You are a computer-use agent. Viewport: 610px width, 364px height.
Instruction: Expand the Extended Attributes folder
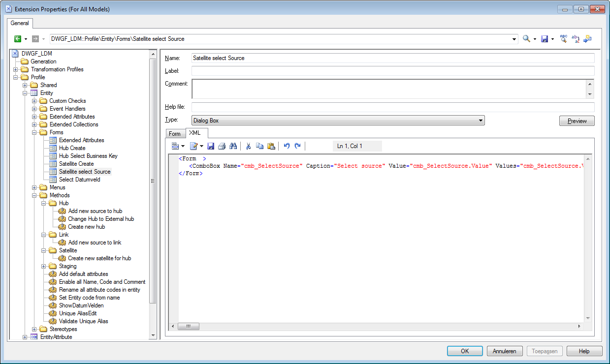pyautogui.click(x=34, y=117)
